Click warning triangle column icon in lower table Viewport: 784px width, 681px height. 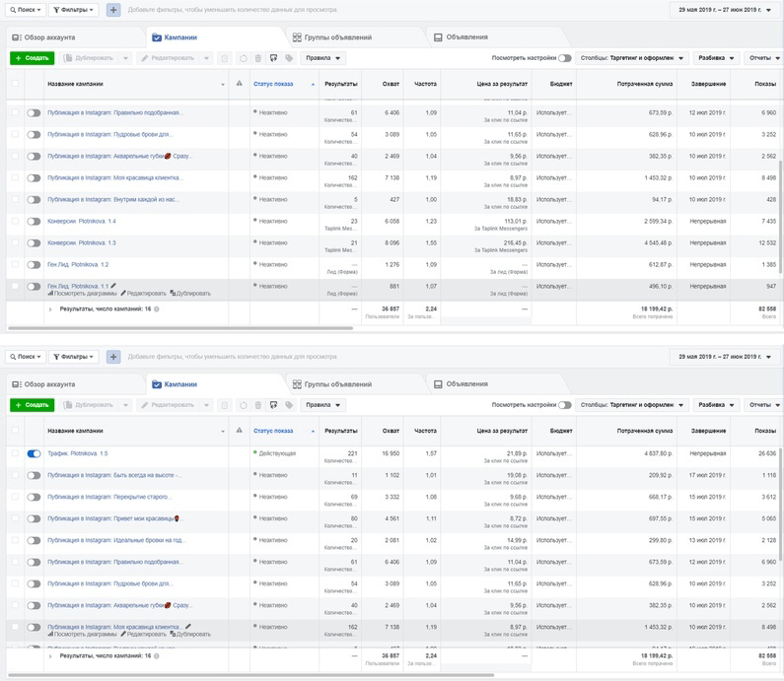click(x=239, y=431)
